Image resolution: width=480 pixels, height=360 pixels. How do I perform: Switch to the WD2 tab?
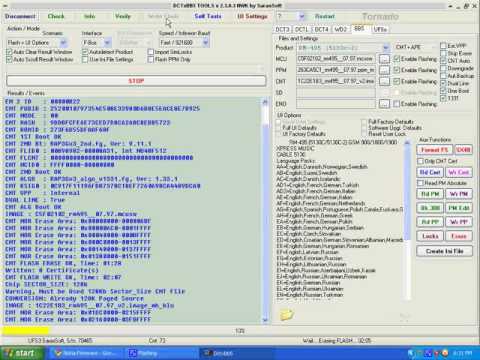coord(341,29)
